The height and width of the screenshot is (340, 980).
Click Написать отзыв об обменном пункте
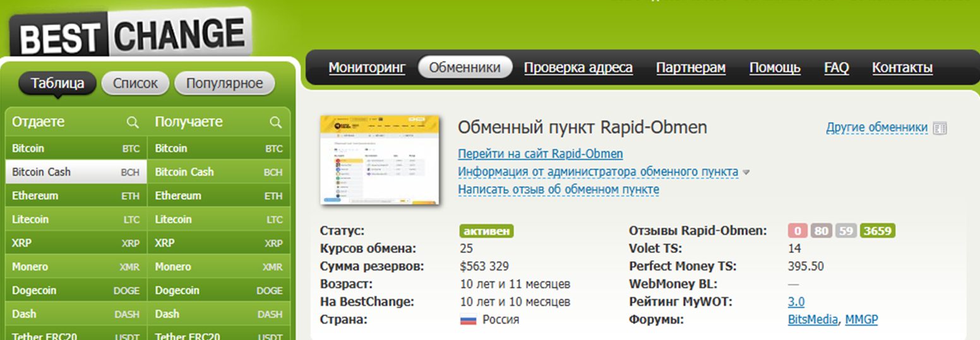(x=559, y=189)
